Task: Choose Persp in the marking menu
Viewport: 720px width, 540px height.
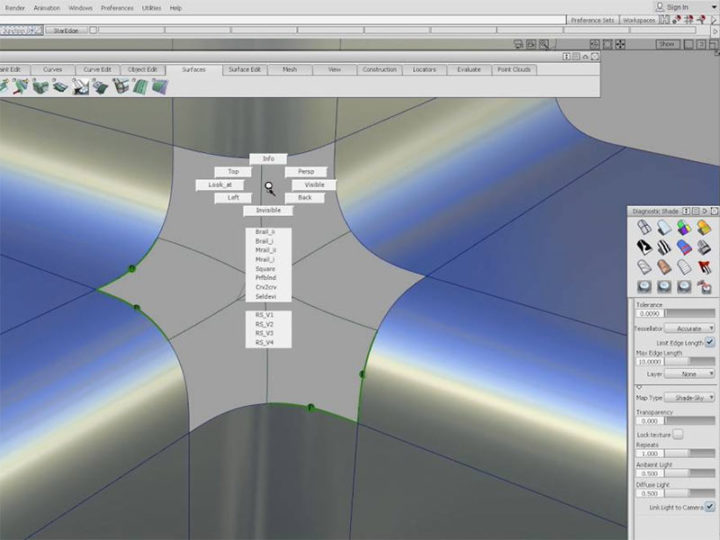Action: (x=306, y=171)
